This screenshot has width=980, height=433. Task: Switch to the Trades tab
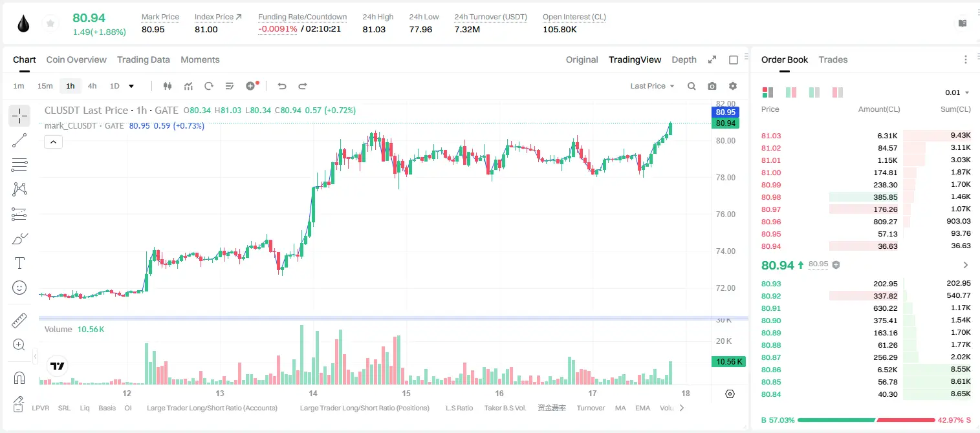[x=833, y=59]
